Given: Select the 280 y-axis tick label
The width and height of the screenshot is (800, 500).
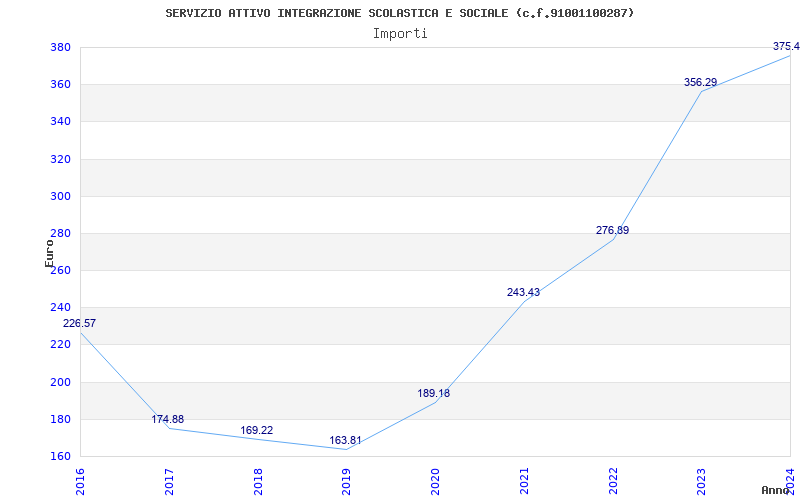Looking at the screenshot, I should (x=60, y=233).
